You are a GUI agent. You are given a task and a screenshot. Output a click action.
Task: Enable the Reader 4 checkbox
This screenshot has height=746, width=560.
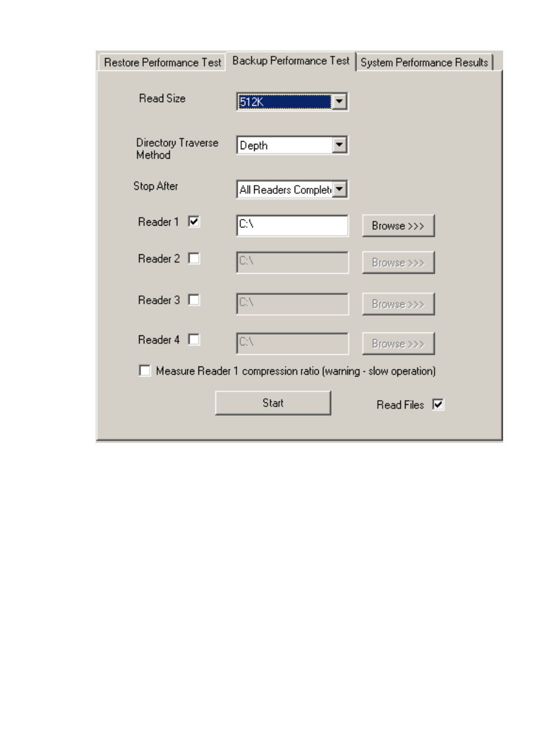click(194, 340)
